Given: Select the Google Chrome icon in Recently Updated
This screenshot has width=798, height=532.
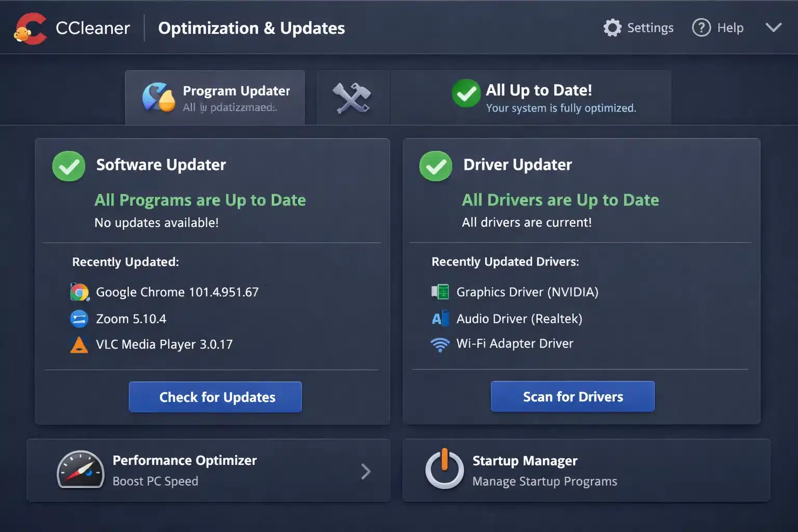Looking at the screenshot, I should pos(79,291).
